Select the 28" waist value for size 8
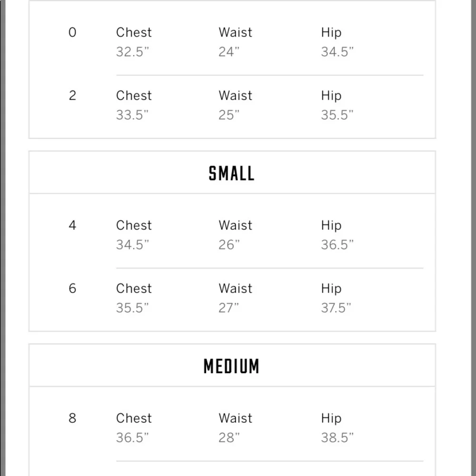 (x=229, y=437)
